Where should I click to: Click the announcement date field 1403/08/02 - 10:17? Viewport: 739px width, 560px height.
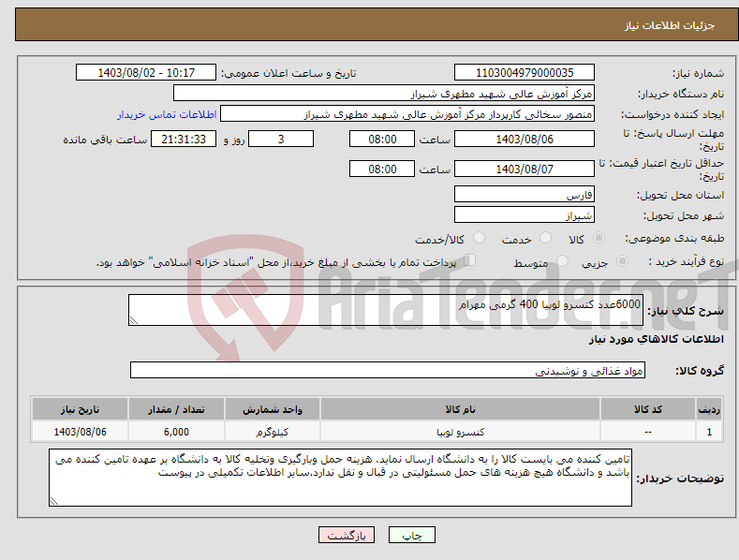point(146,73)
